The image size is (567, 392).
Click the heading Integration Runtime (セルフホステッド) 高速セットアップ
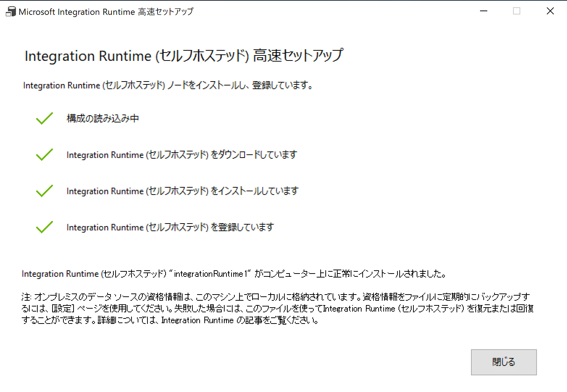(184, 56)
